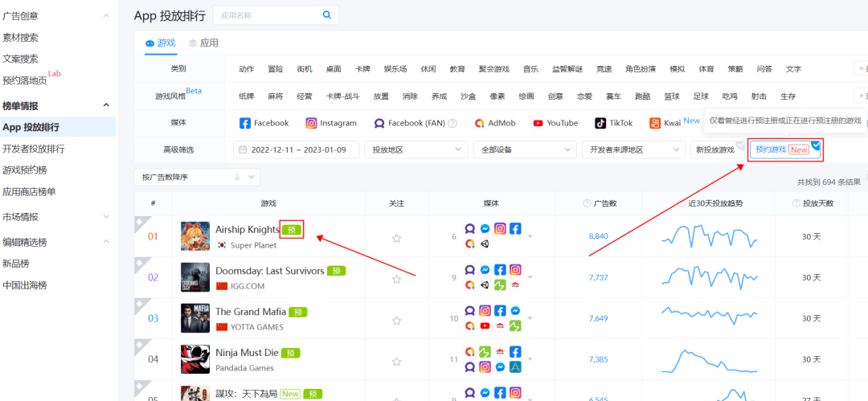Expand the 市场情报 sidebar section

click(x=106, y=216)
